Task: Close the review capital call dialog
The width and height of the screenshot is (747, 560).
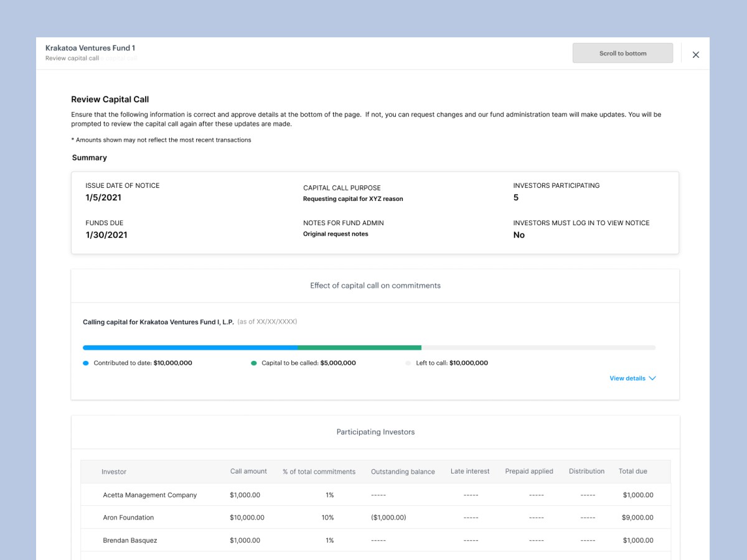Action: click(x=696, y=55)
